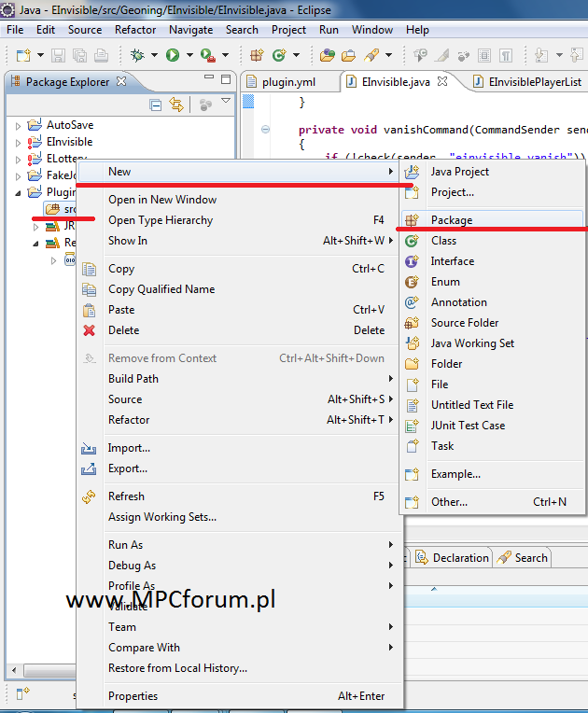Click Package Explorer horizontal scrollbar left arrow
588x713 pixels.
tap(14, 670)
